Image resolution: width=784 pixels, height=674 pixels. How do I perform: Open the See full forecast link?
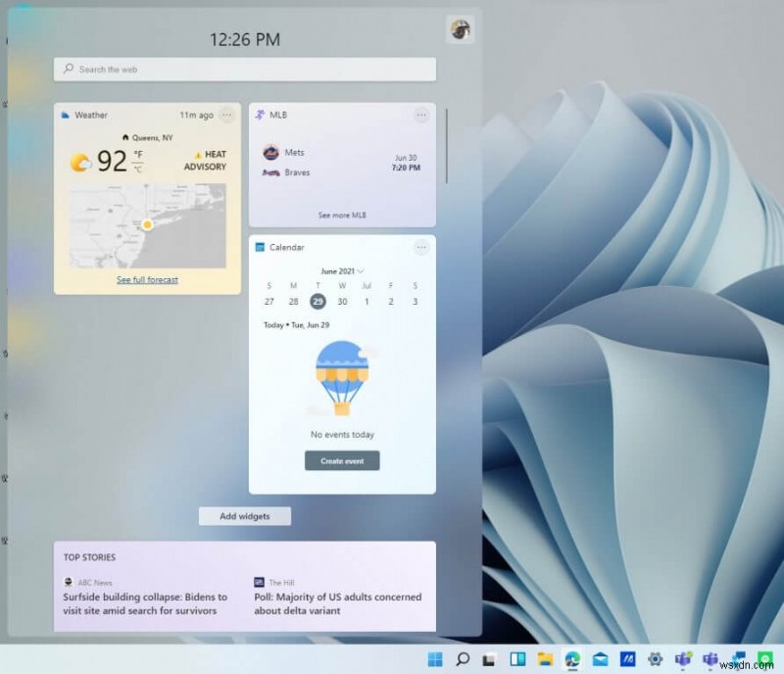tap(146, 279)
